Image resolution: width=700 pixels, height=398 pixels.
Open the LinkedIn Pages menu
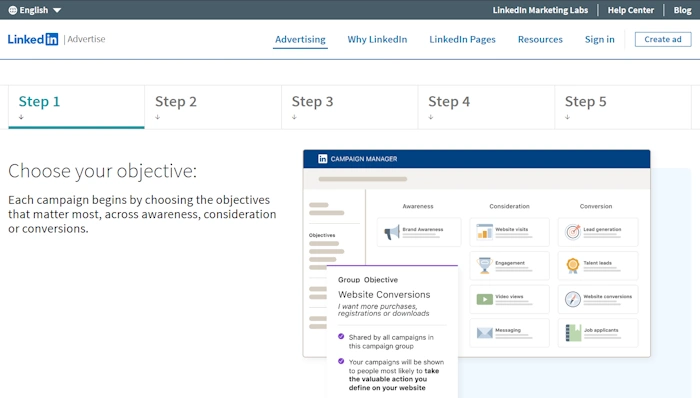(x=462, y=39)
